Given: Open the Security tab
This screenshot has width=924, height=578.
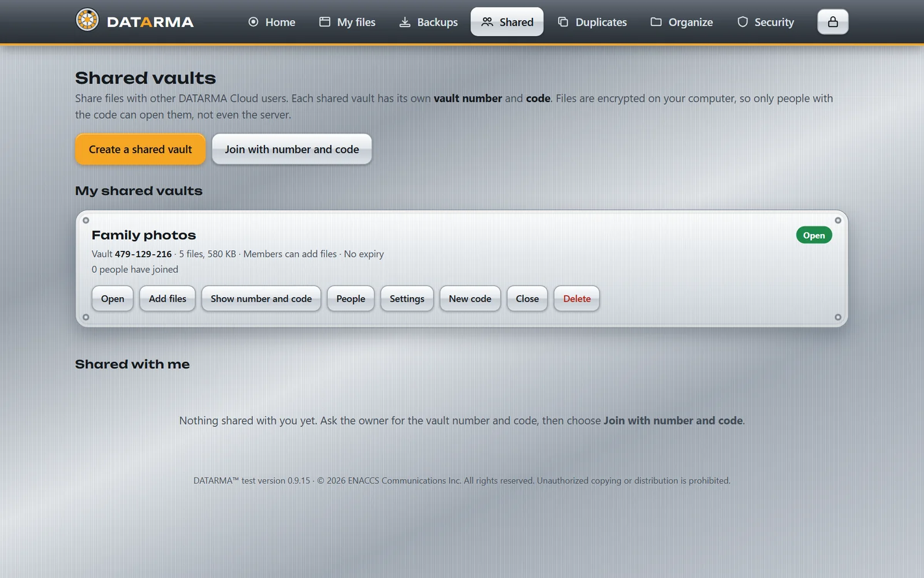Looking at the screenshot, I should click(x=765, y=22).
